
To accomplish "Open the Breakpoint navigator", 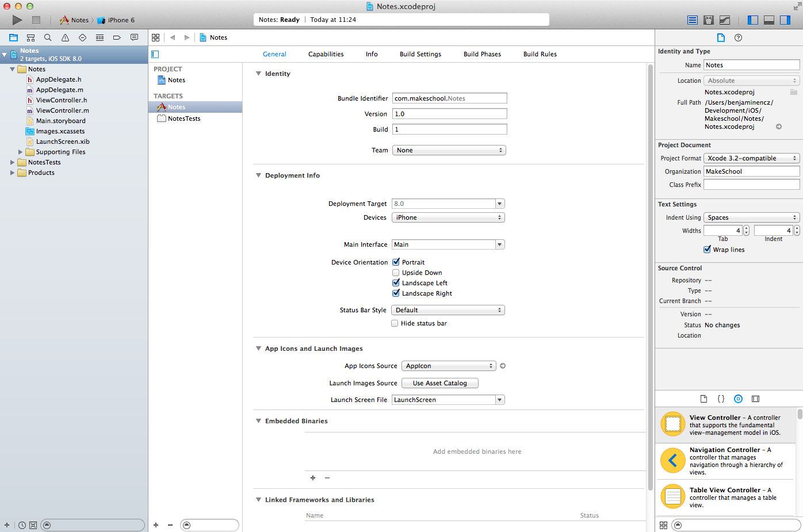I will pos(117,37).
